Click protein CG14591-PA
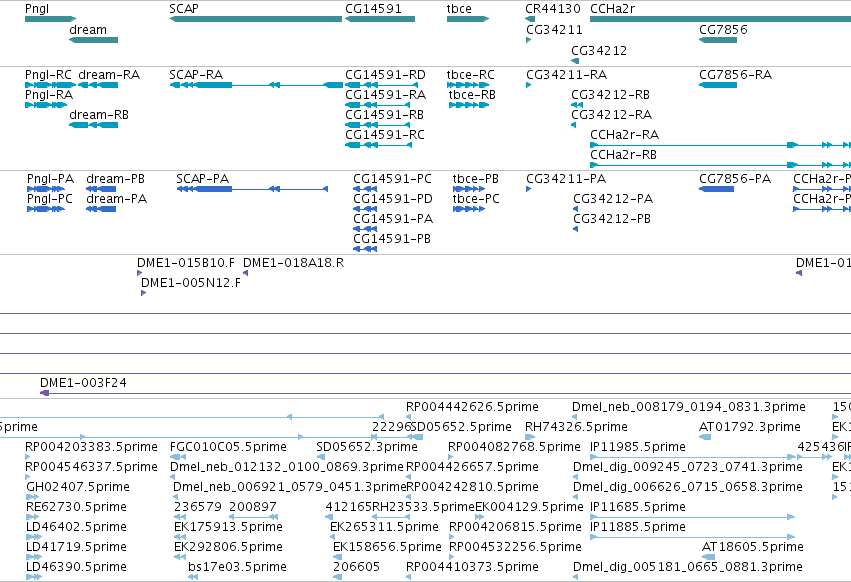 [x=393, y=219]
